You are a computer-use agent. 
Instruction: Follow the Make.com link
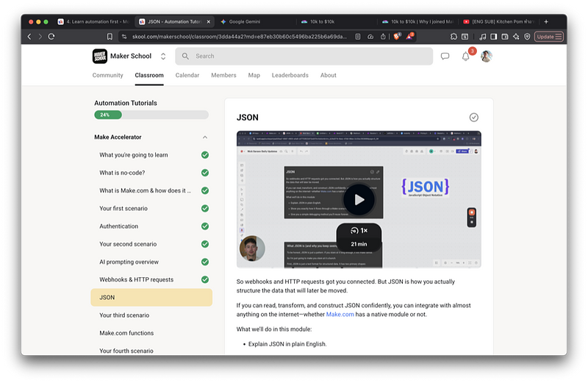coord(340,315)
